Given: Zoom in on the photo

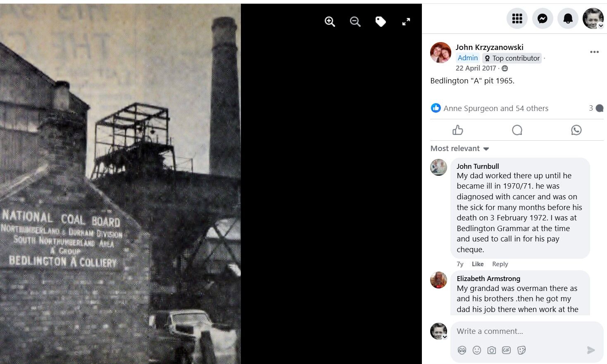Looking at the screenshot, I should point(330,22).
